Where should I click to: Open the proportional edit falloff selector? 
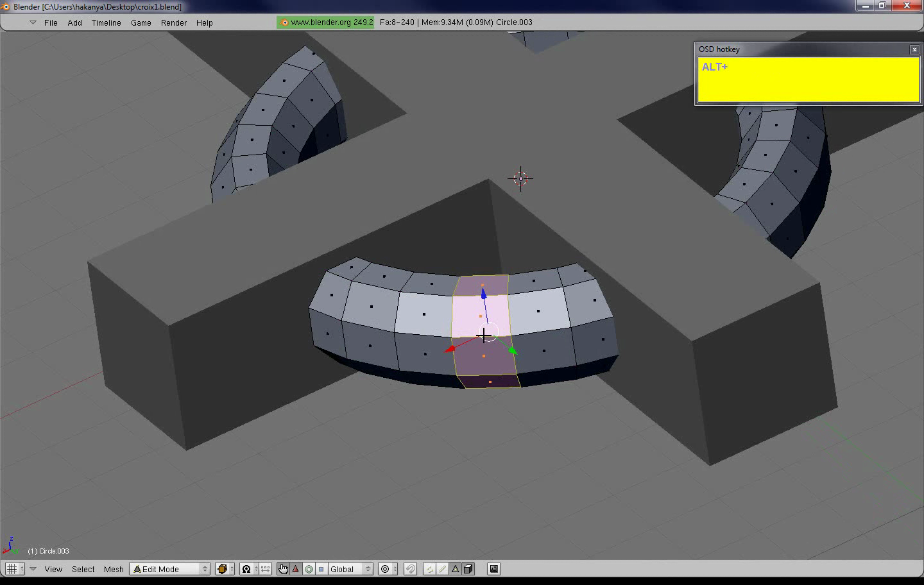click(387, 569)
